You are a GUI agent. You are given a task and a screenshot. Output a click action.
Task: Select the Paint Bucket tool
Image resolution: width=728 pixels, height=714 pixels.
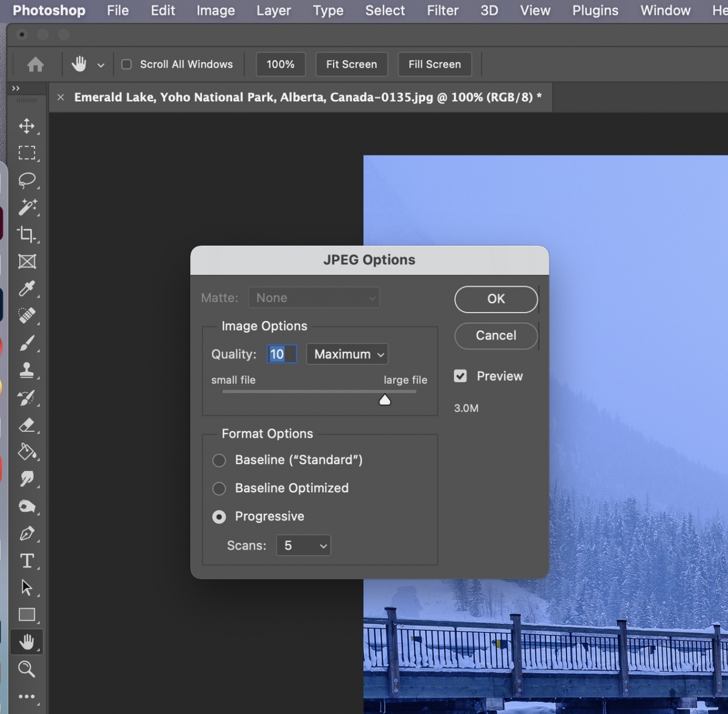coord(26,452)
